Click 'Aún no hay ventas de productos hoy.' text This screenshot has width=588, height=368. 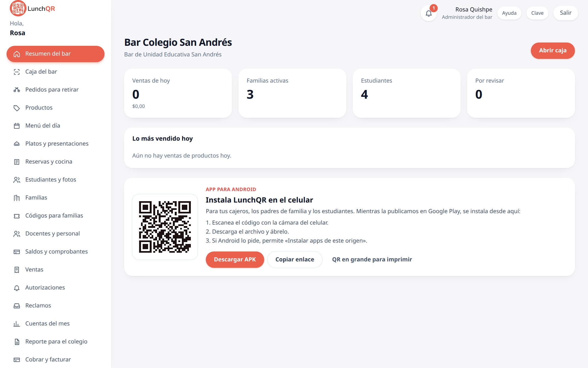182,156
